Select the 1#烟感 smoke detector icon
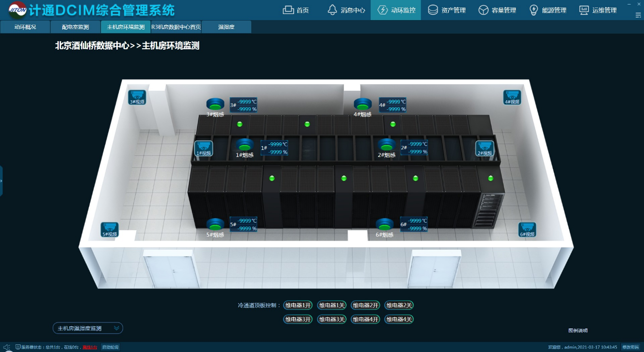This screenshot has height=352, width=644. pyautogui.click(x=244, y=145)
